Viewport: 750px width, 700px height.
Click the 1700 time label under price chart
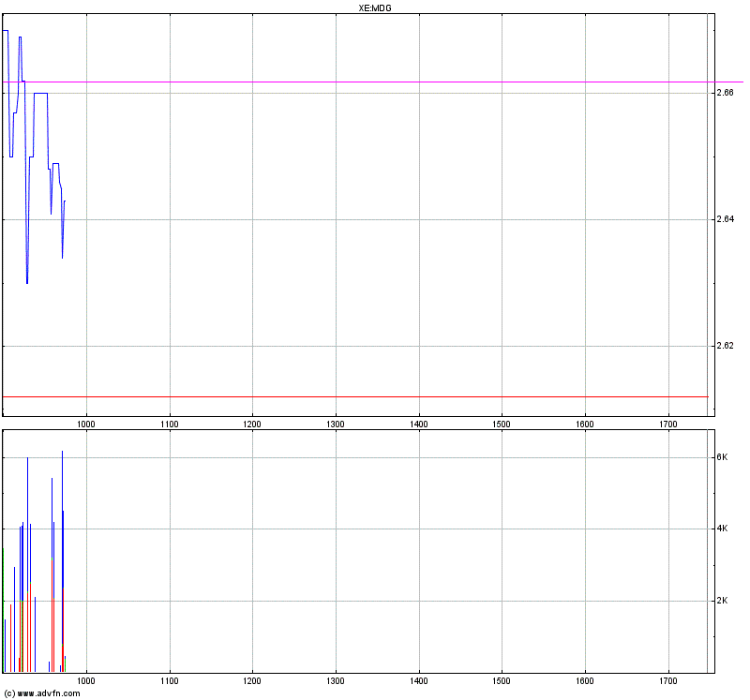pos(668,424)
